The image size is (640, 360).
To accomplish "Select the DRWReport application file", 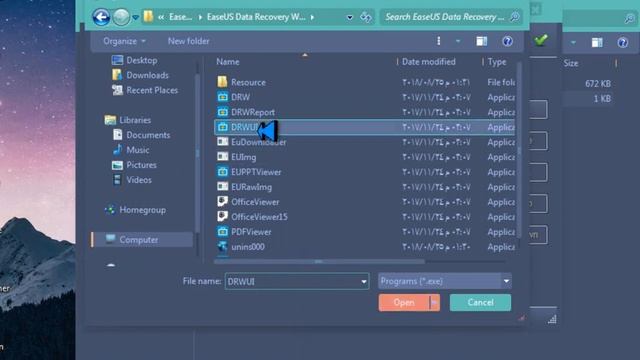I will coord(253,112).
